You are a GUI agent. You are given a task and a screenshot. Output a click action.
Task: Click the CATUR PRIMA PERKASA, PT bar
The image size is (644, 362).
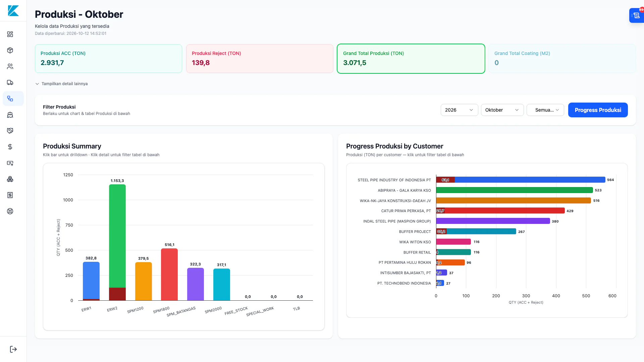pyautogui.click(x=505, y=211)
